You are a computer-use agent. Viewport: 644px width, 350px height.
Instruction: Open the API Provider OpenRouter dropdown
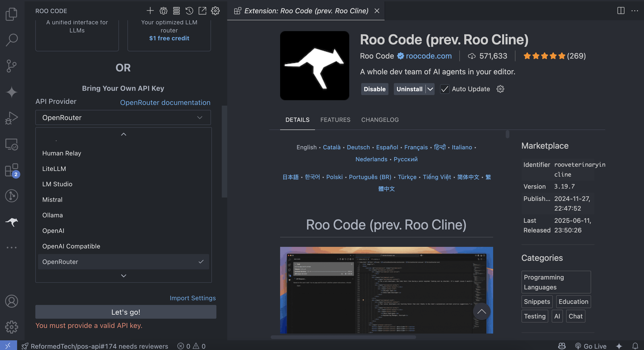click(x=123, y=118)
